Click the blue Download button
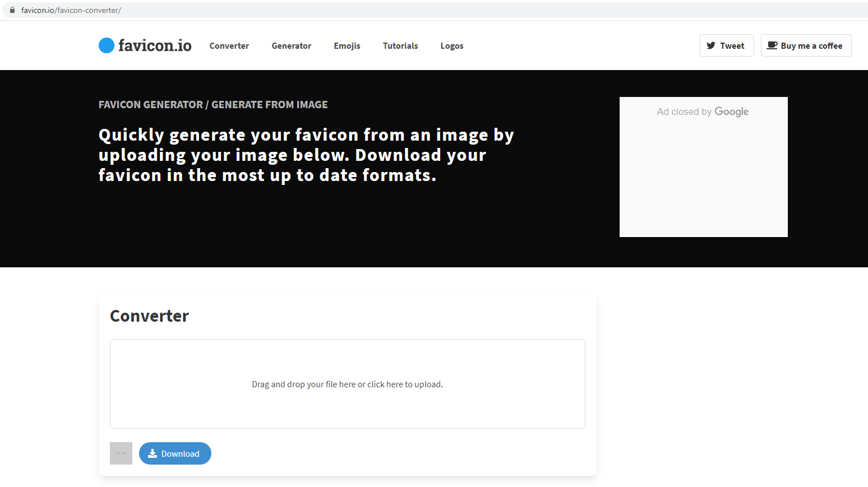Viewport: 868px width, 487px height. (x=175, y=453)
